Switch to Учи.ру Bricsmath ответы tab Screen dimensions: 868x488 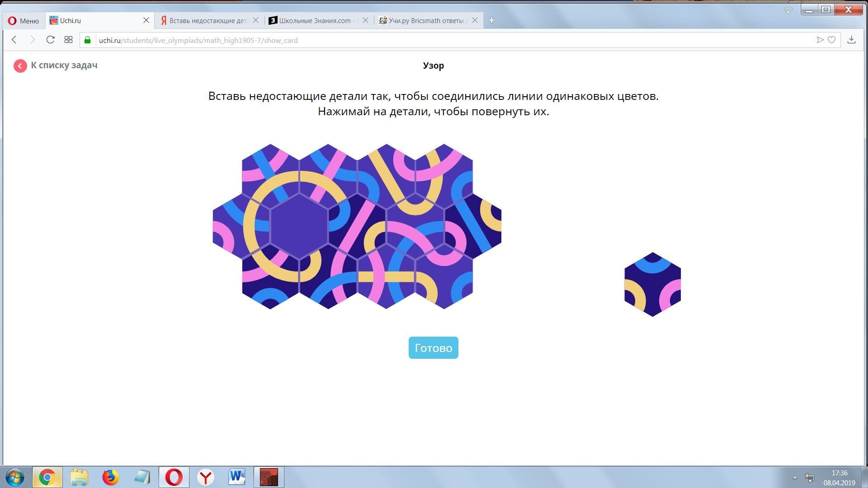[425, 20]
